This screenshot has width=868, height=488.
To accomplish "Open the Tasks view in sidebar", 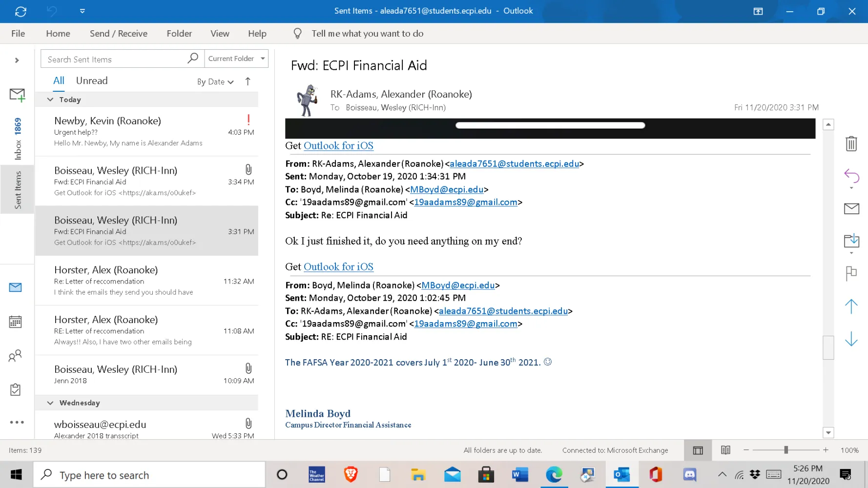I will pos(16,389).
